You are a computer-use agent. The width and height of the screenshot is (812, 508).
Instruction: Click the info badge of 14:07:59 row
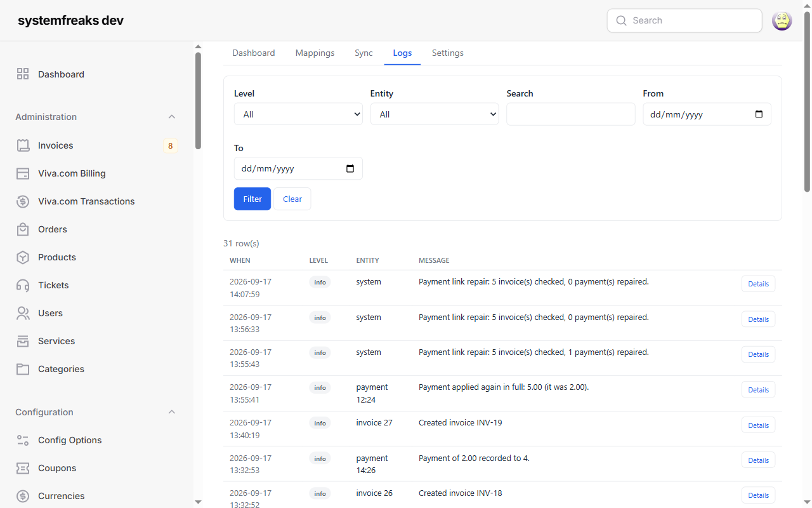(x=320, y=282)
